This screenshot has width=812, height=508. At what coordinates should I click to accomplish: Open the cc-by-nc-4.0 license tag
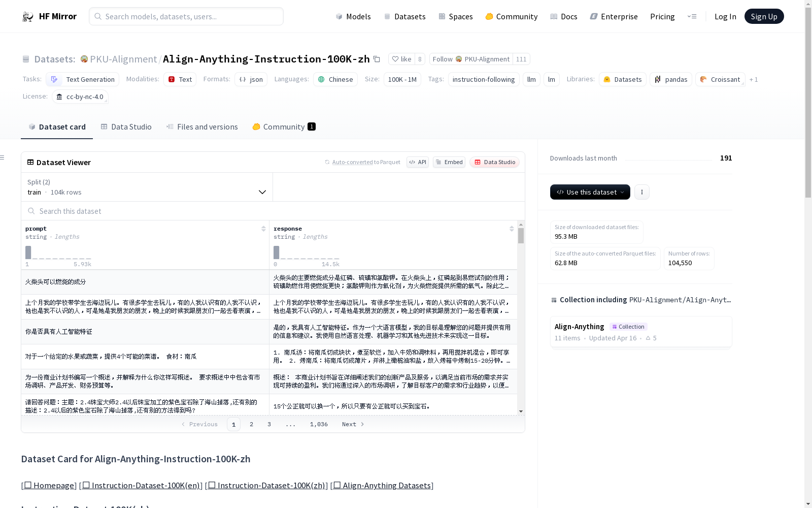point(80,97)
